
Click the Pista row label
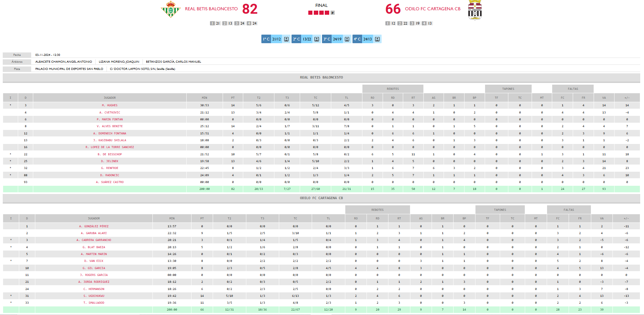(17, 69)
